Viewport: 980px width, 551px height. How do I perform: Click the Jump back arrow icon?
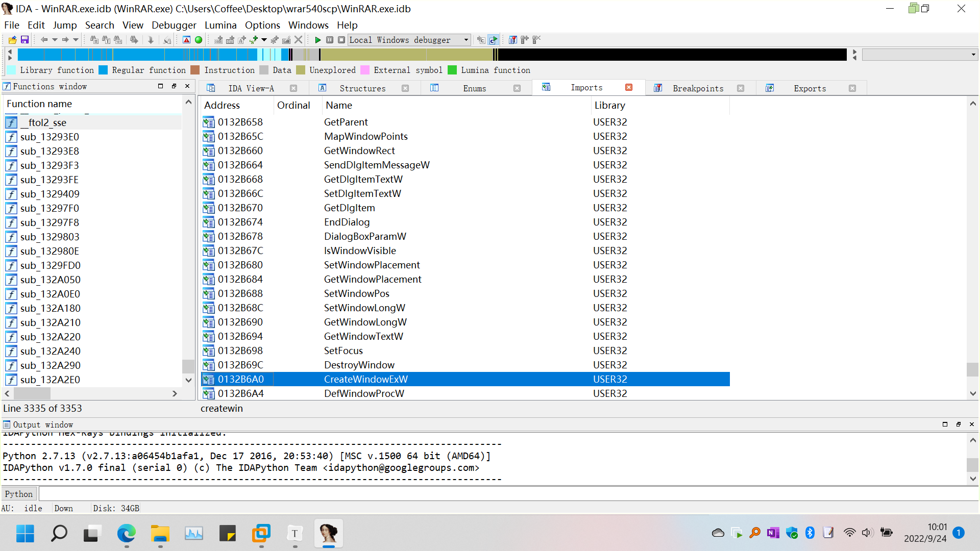pos(44,40)
